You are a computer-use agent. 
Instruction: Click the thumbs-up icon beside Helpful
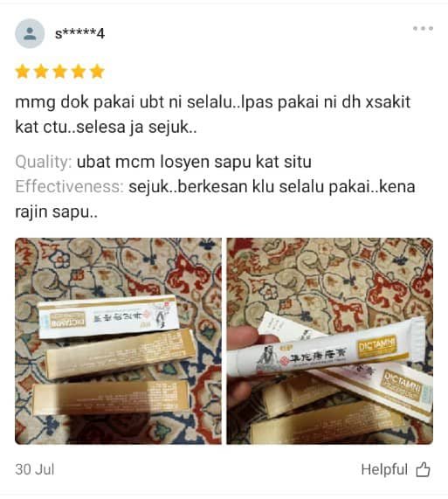click(424, 469)
